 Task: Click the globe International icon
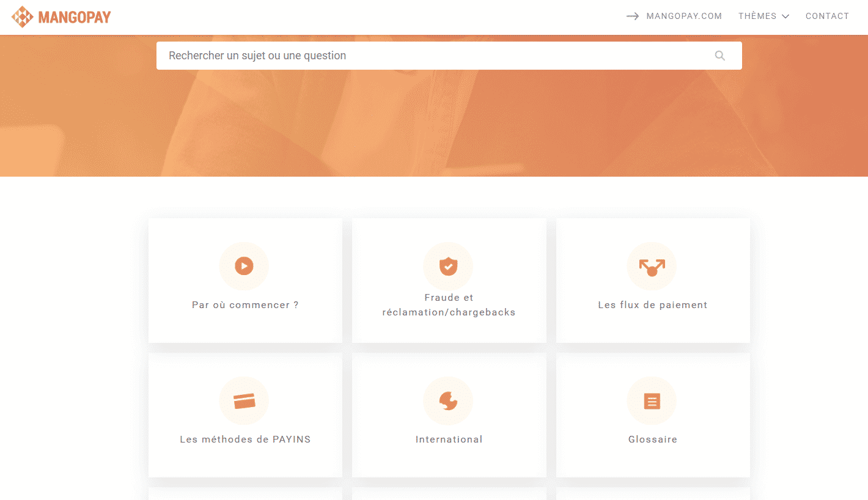tap(448, 401)
